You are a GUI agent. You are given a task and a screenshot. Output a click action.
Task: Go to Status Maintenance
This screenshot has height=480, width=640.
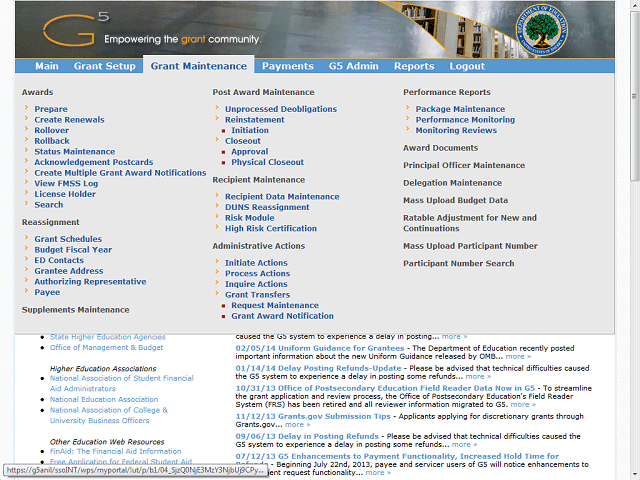click(x=75, y=151)
